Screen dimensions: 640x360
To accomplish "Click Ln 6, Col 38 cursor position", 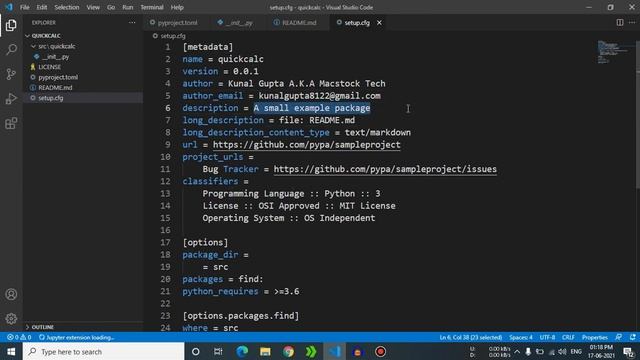I will (x=471, y=338).
